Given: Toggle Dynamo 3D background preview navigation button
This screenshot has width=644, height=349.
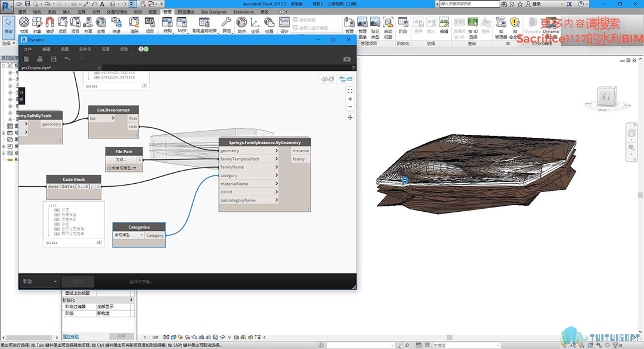Looking at the screenshot, I should click(x=328, y=79).
